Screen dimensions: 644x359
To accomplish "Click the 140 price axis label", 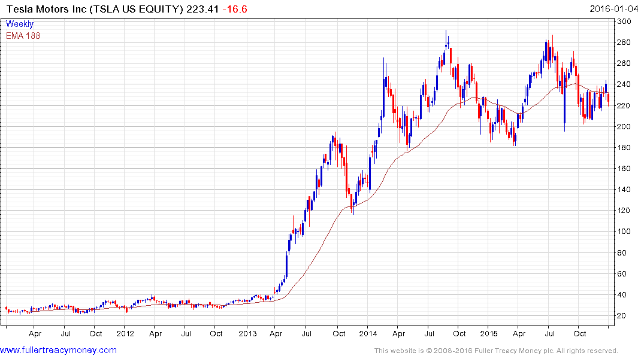I will click(x=624, y=189).
